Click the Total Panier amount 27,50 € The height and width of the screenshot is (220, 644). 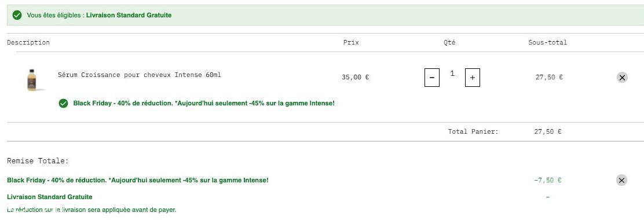[x=547, y=131]
